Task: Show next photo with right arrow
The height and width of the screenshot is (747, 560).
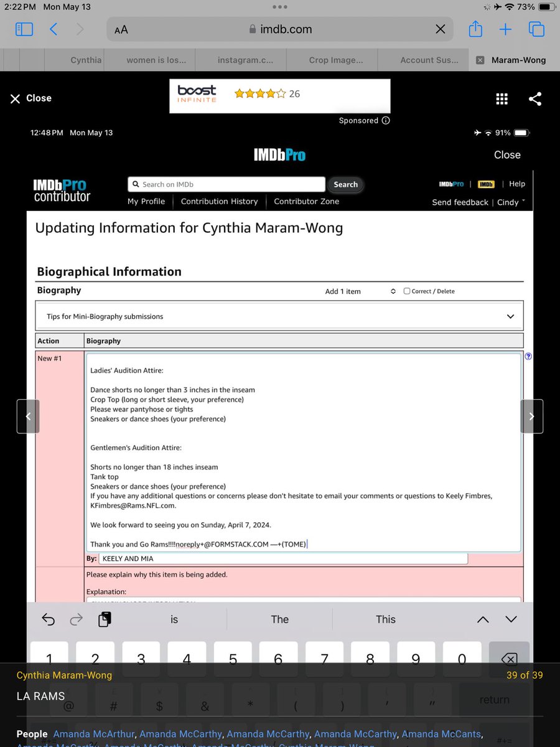Action: (x=532, y=416)
